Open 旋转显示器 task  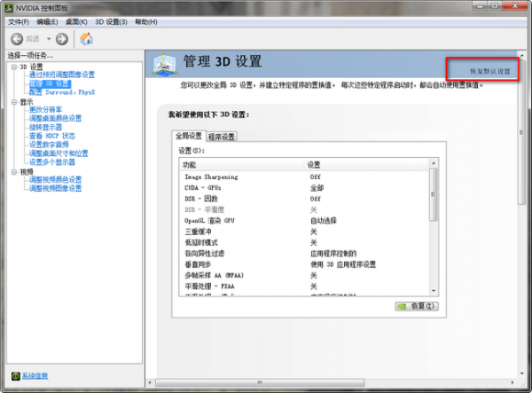pyautogui.click(x=45, y=127)
